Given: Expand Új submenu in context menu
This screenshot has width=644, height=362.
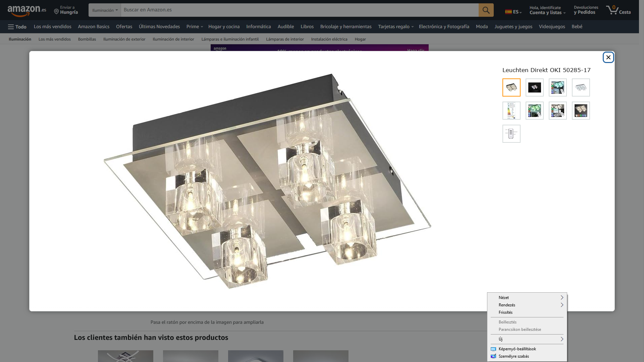Looking at the screenshot, I should click(527, 339).
